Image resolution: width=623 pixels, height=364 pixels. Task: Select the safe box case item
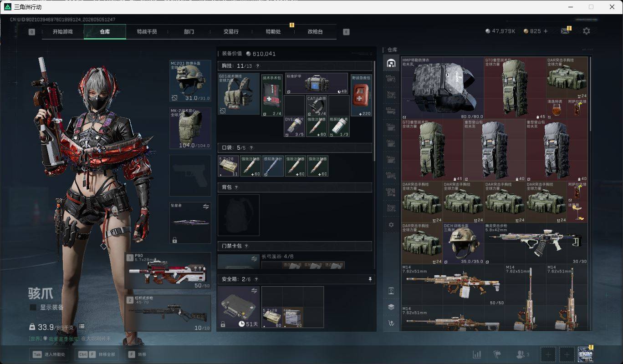(239, 307)
